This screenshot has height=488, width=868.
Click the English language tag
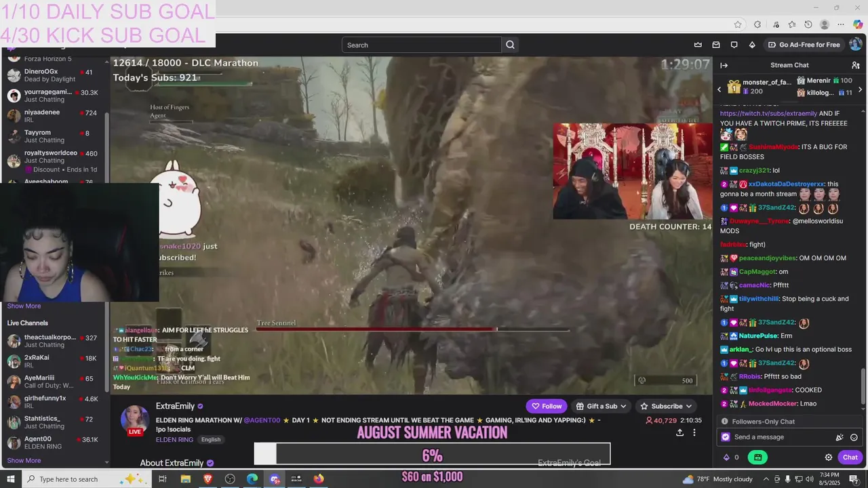(x=211, y=439)
